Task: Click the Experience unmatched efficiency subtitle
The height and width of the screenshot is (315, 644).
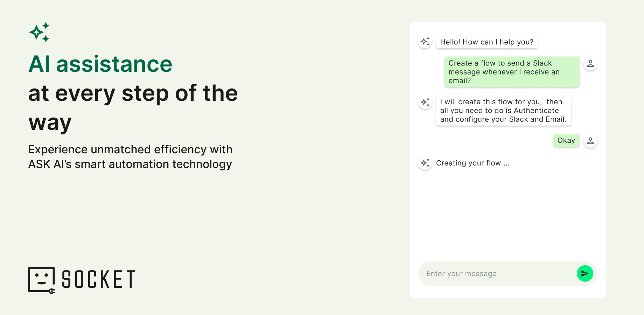Action: point(130,157)
